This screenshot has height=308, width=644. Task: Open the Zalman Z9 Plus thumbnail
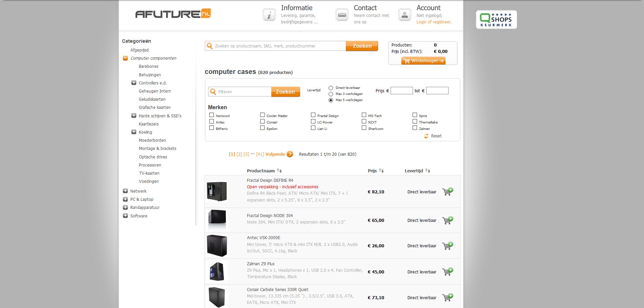pos(217,271)
